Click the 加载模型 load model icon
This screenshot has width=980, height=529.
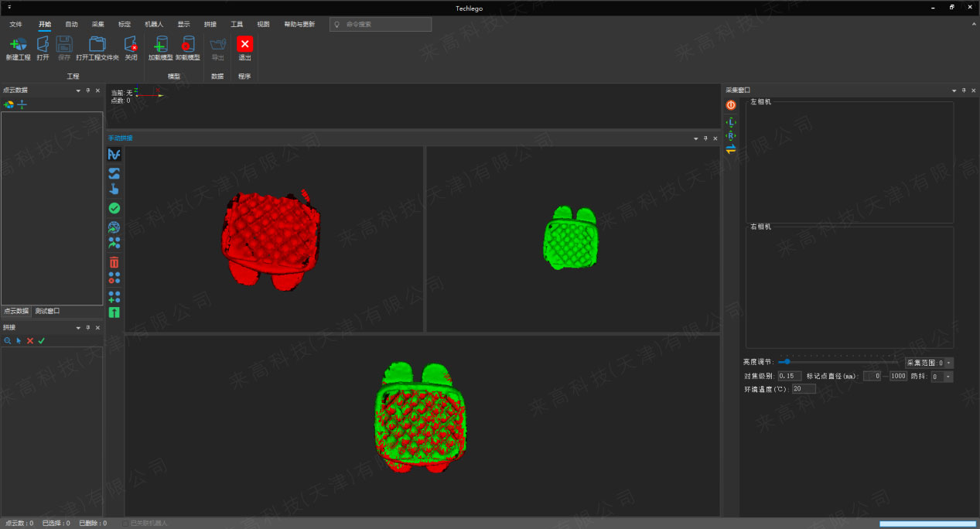pyautogui.click(x=161, y=44)
